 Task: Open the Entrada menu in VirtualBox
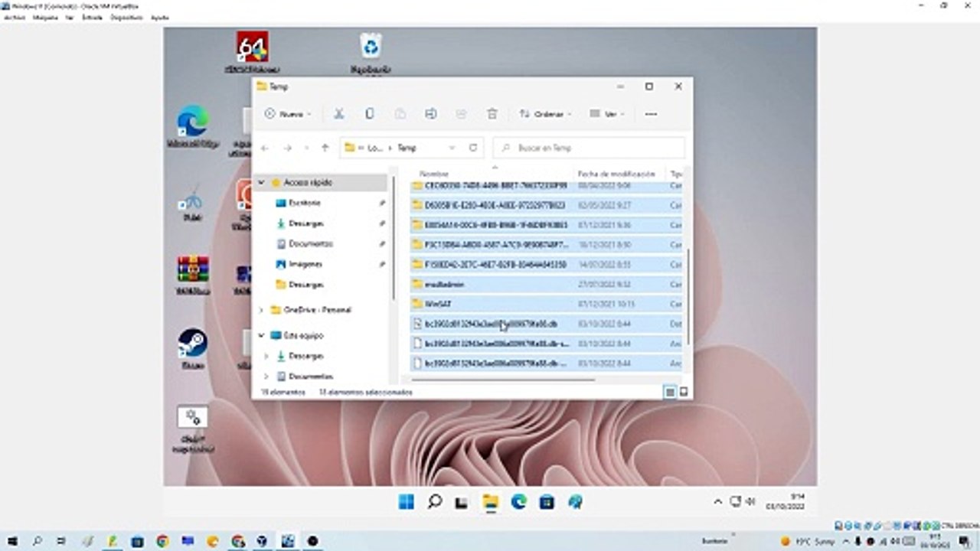click(92, 17)
